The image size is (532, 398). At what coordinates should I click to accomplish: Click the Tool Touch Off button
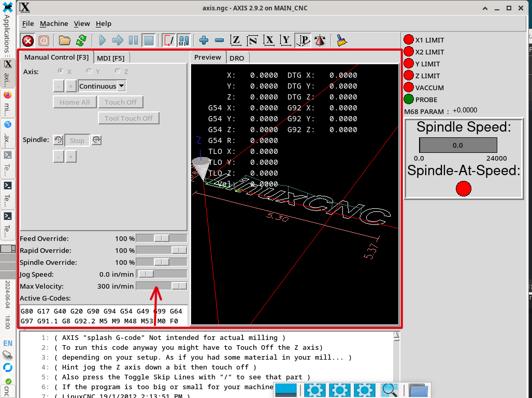coord(128,118)
